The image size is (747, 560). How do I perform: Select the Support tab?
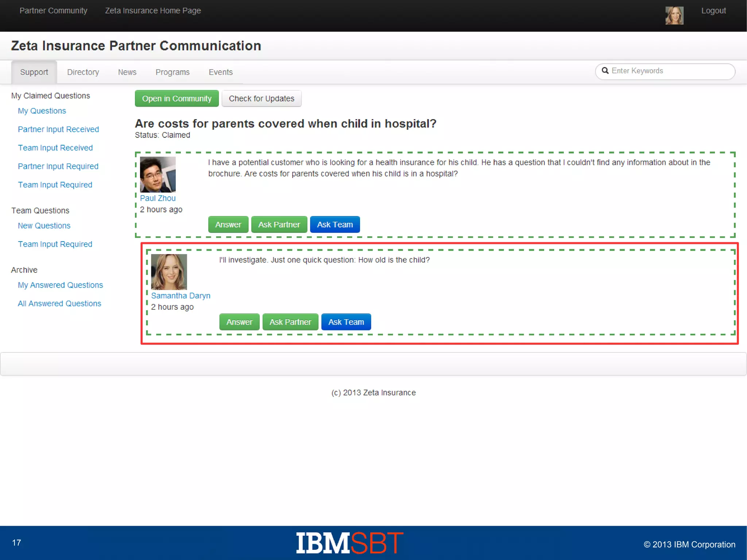click(34, 72)
